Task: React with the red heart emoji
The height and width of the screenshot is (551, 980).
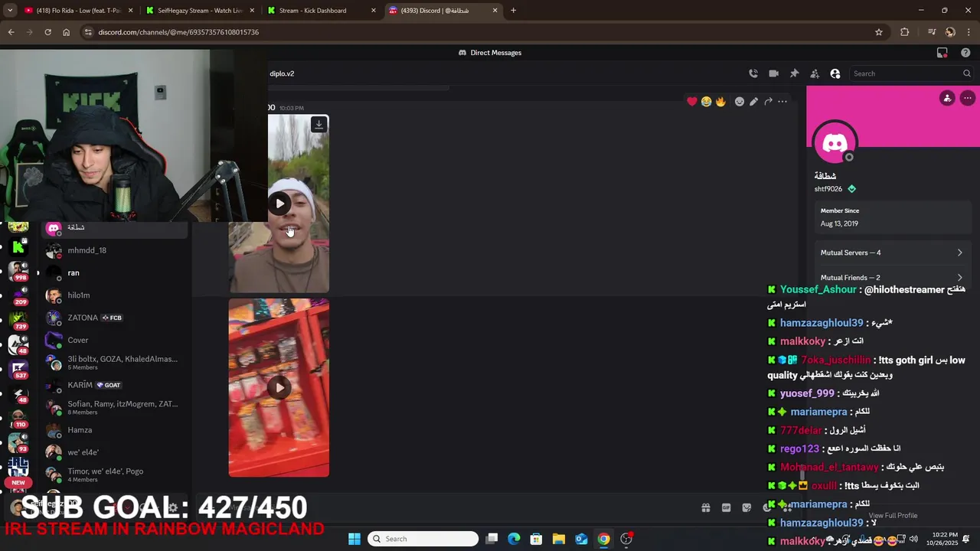Action: (692, 101)
